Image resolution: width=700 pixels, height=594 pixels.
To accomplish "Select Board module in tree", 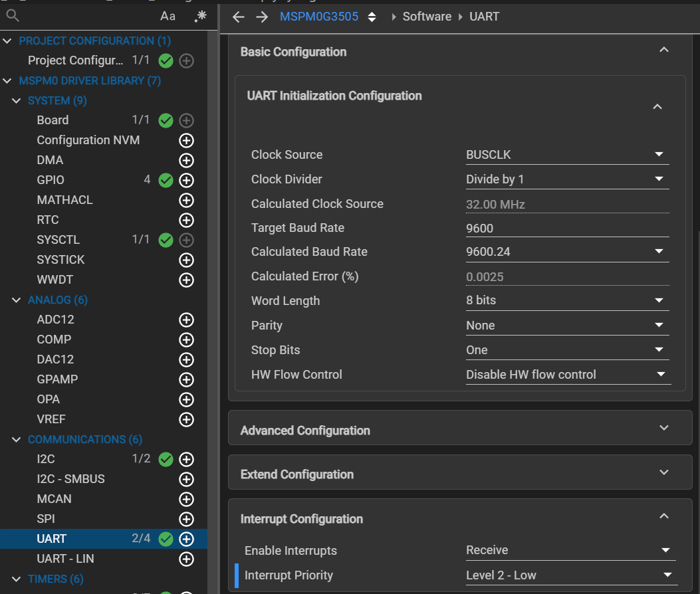I will (53, 120).
